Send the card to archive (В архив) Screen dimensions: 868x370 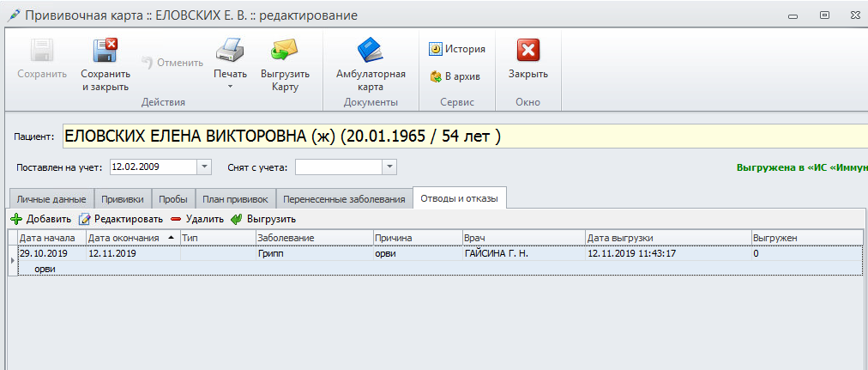tap(455, 76)
